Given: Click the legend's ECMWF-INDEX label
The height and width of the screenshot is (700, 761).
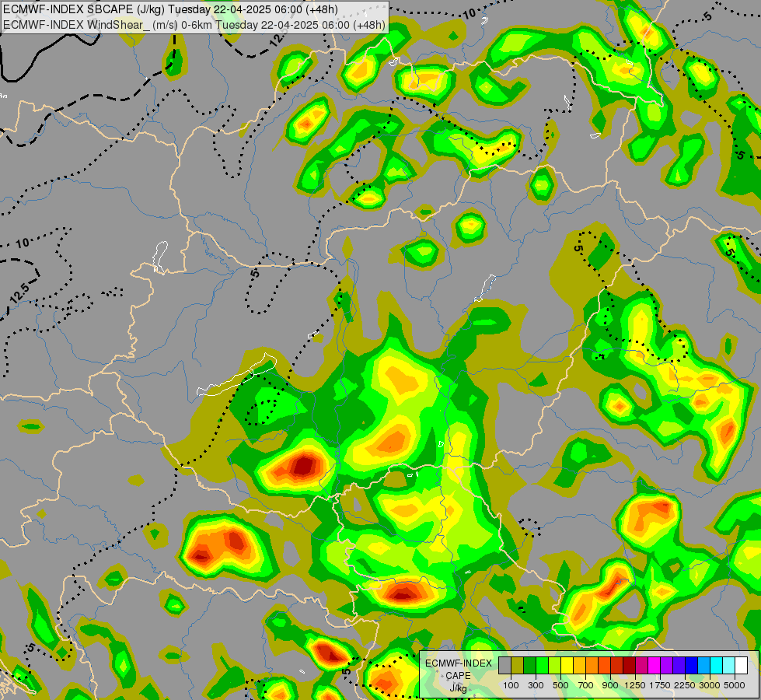Looking at the screenshot, I should (459, 663).
